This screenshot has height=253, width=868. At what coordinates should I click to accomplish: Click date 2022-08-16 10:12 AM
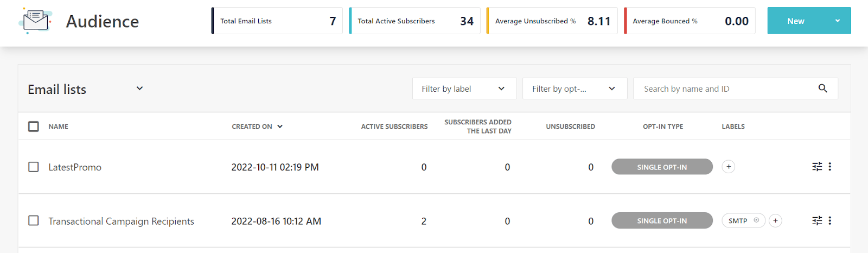coord(276,221)
